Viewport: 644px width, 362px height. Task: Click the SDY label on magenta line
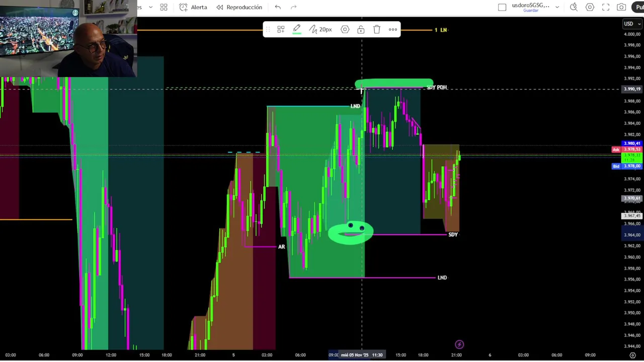coord(453,235)
